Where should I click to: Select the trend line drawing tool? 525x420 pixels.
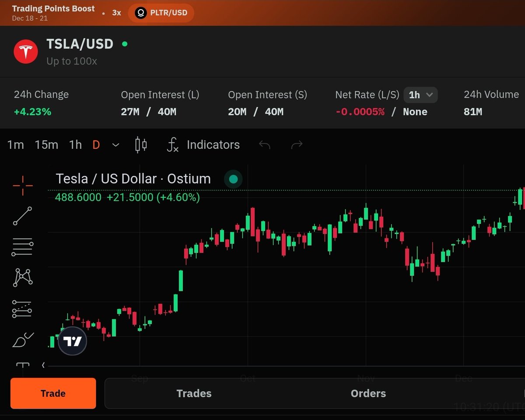coord(22,216)
